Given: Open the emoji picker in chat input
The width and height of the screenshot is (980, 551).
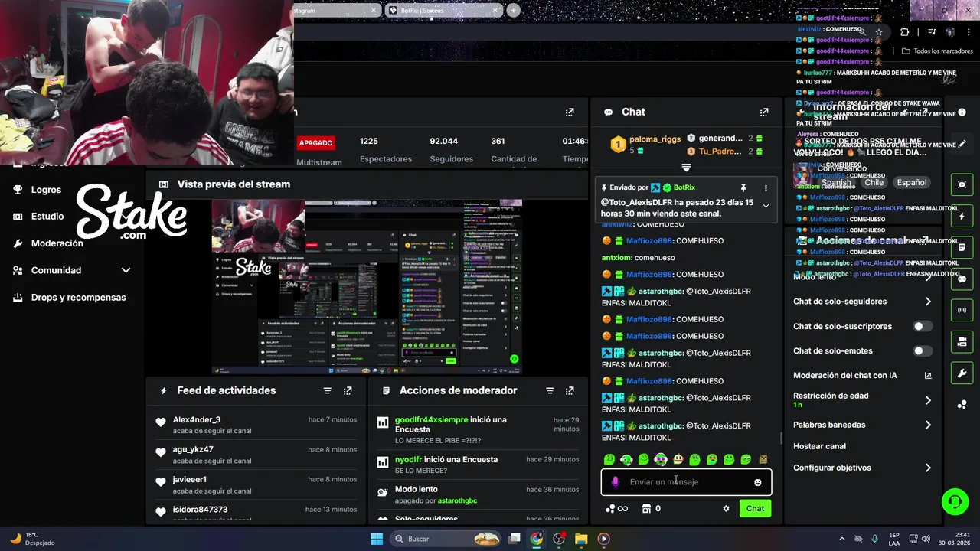Looking at the screenshot, I should (758, 482).
